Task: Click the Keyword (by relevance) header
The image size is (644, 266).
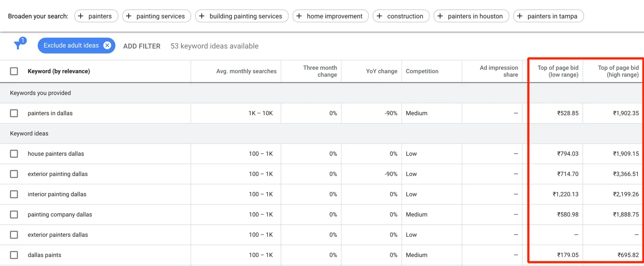Action: click(59, 71)
